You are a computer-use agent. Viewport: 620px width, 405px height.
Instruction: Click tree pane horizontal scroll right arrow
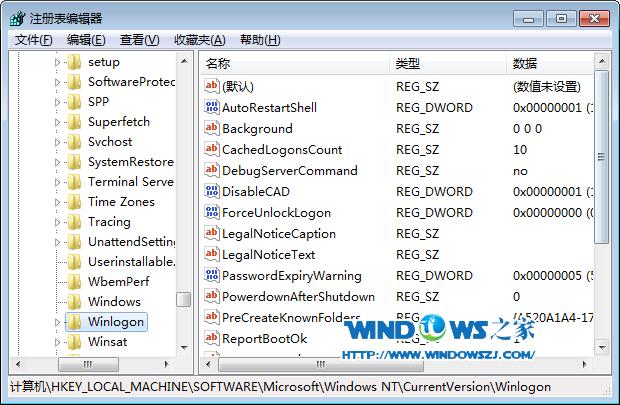pos(166,364)
